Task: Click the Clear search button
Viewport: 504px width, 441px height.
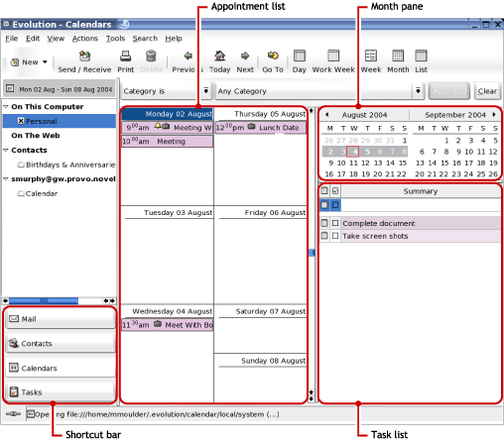Action: [487, 91]
